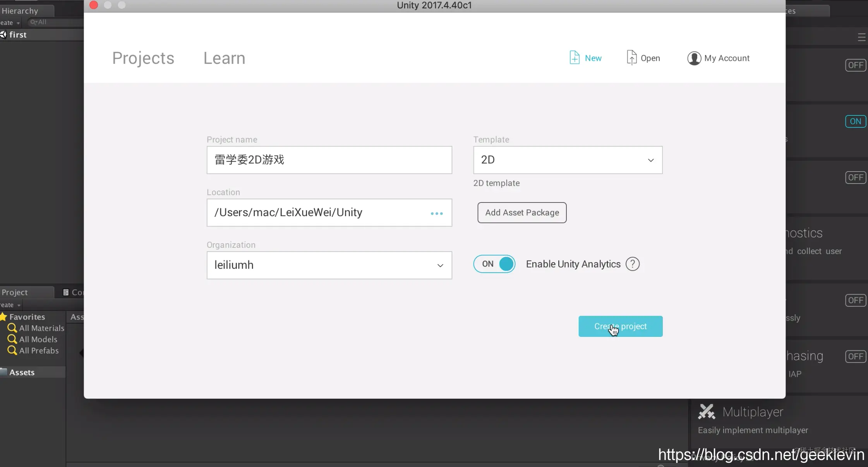
Task: Select All Models favorite
Action: (38, 339)
